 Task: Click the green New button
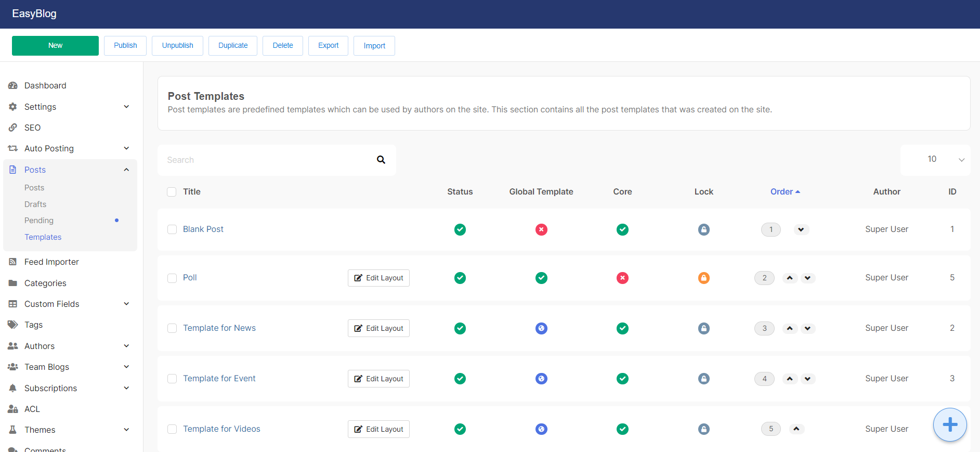pos(55,46)
